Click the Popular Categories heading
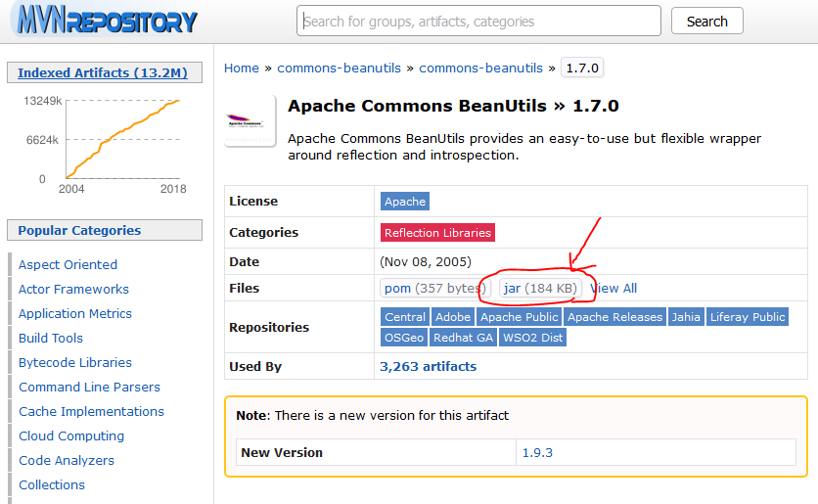Viewport: 818px width, 504px height. [x=79, y=230]
